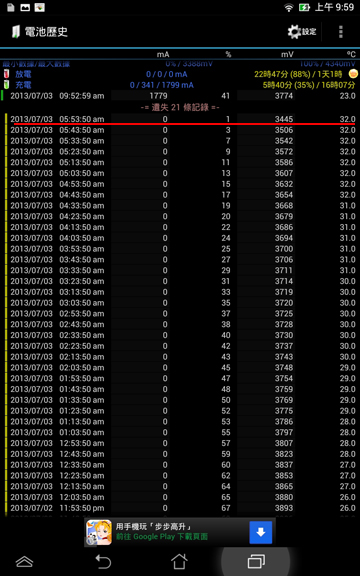Select the 05:43:50 am record row
360x576 pixels.
[180, 130]
